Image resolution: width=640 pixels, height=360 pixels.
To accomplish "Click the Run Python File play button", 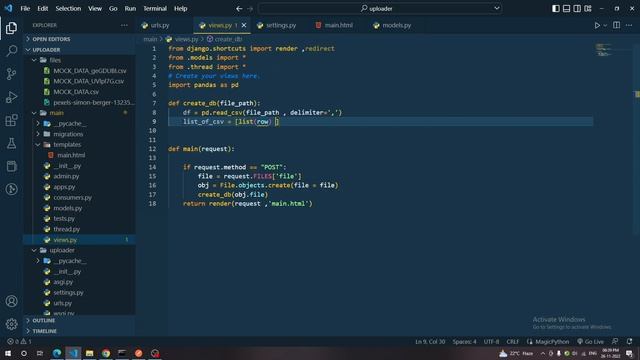I will coord(597,25).
